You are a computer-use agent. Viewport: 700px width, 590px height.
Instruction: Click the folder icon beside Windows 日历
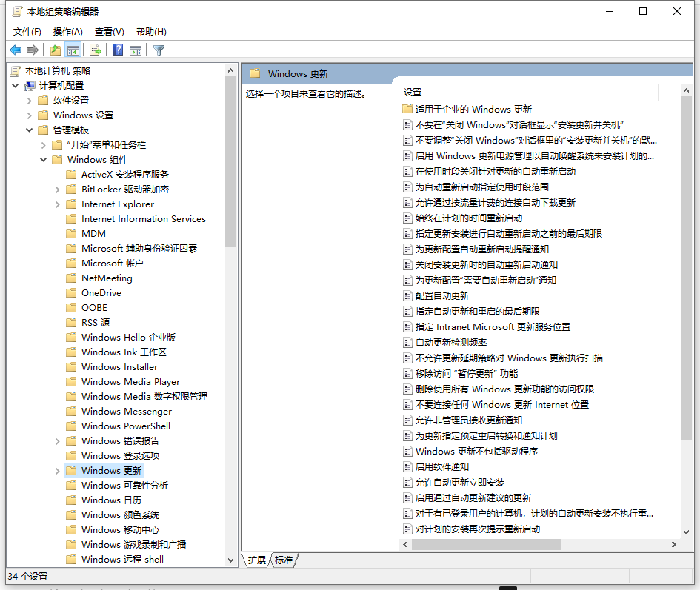71,500
